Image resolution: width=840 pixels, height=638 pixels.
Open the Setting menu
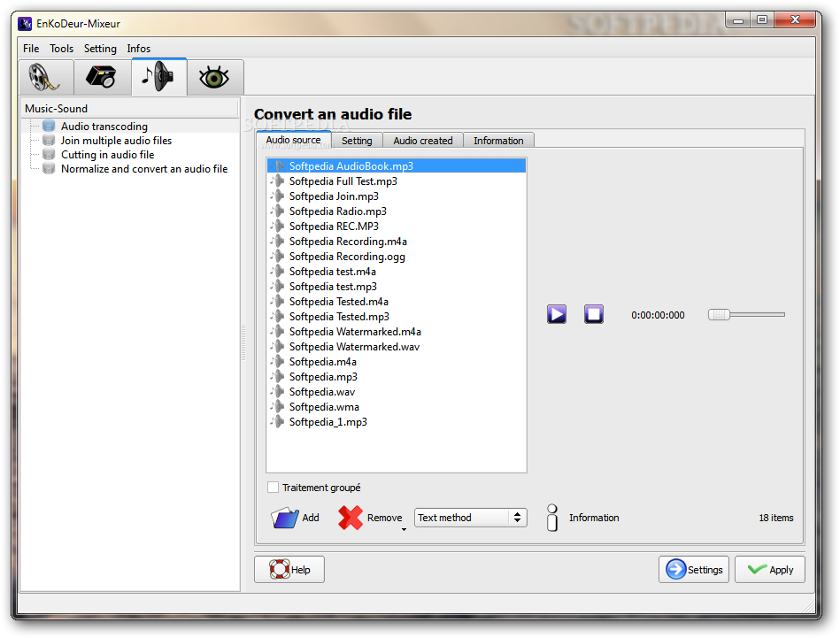[x=100, y=48]
